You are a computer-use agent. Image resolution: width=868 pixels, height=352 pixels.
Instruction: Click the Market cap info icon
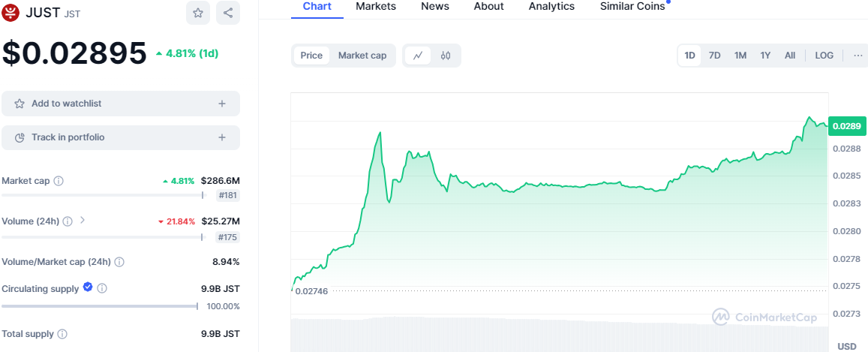click(59, 181)
